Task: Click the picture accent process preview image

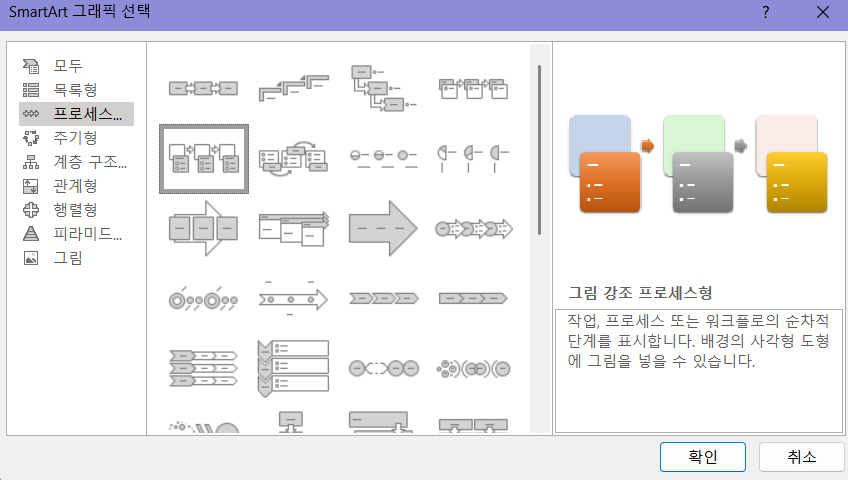Action: 698,164
